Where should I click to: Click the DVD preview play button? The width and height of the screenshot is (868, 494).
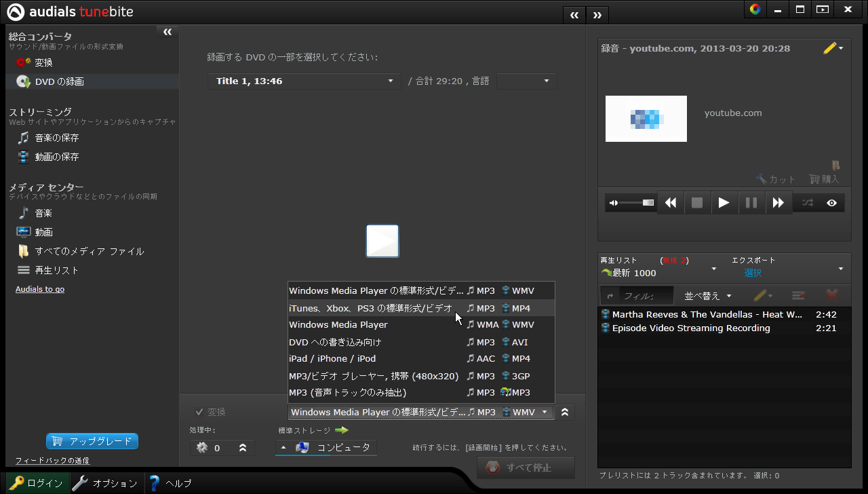382,241
